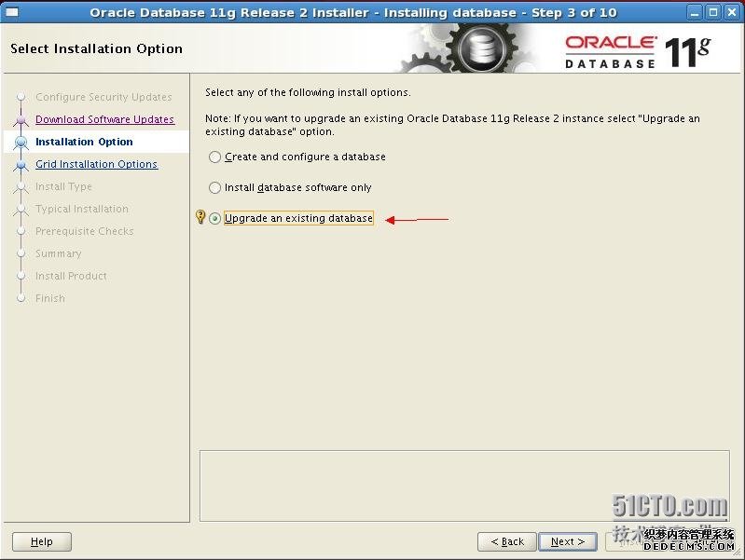The image size is (745, 560).
Task: Go back with the Back button
Action: 507,541
